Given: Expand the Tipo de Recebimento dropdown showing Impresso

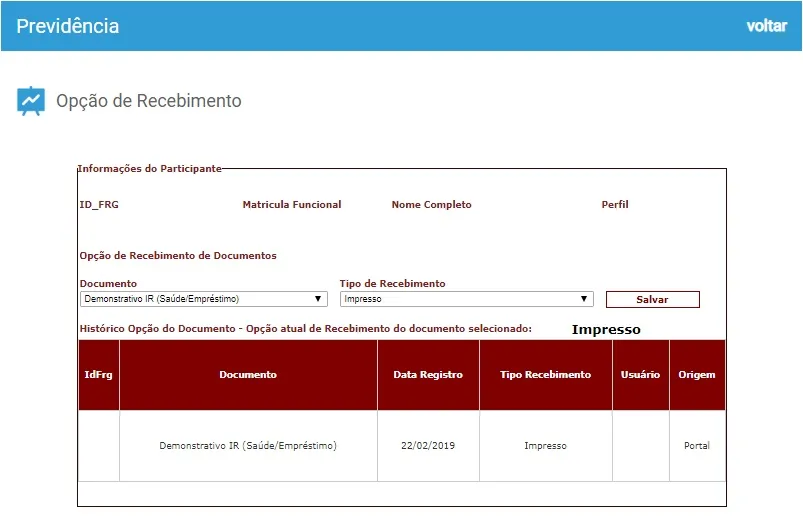Looking at the screenshot, I should [x=467, y=299].
